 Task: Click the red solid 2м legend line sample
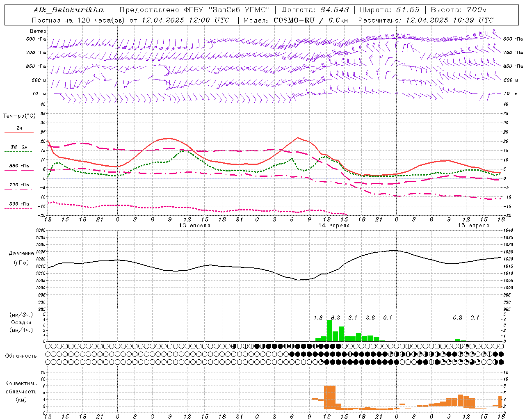pyautogui.click(x=19, y=132)
